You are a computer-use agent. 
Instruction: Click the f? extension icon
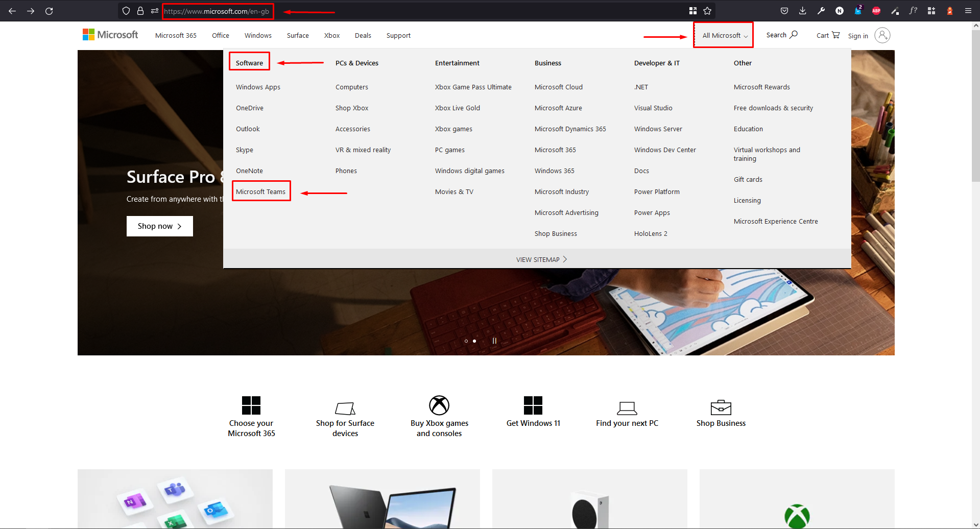coord(913,11)
